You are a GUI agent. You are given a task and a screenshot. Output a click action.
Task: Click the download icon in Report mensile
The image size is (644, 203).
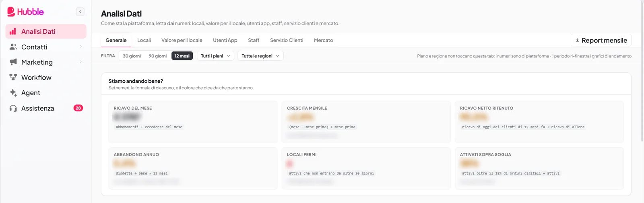point(577,40)
